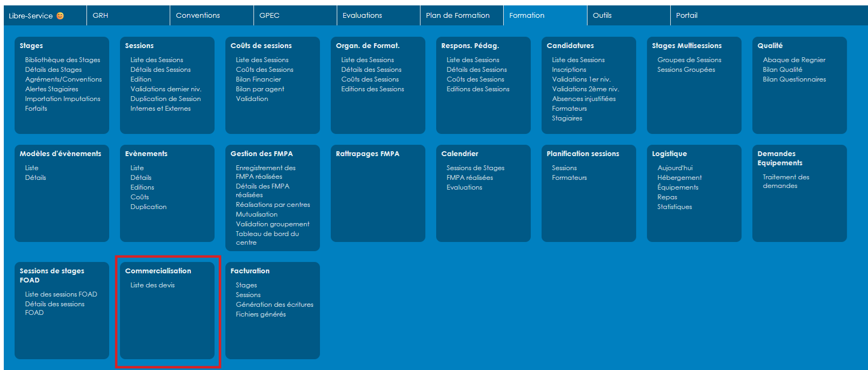Click Agréments/Conventions under Stages

[63, 79]
